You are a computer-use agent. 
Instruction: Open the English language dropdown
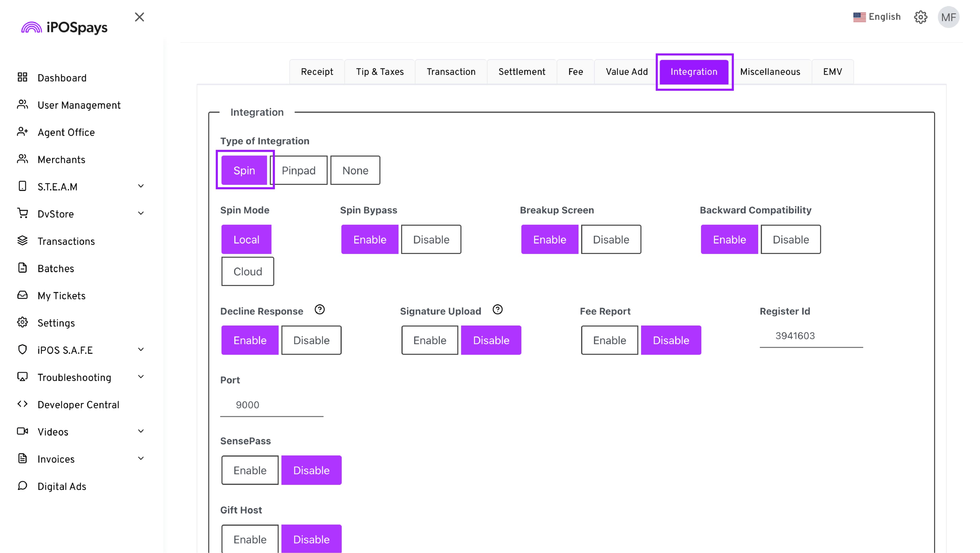(877, 17)
